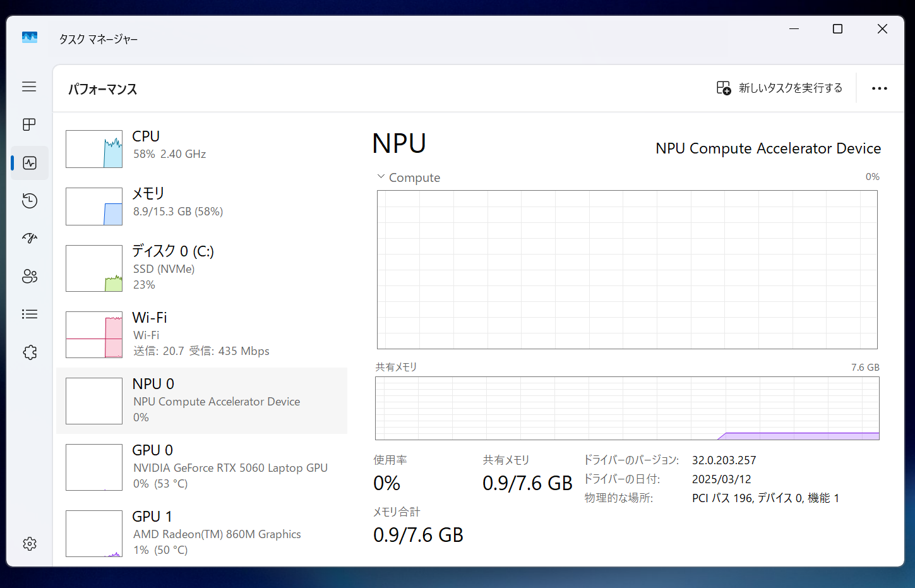Open the hamburger navigation menu
The width and height of the screenshot is (915, 588).
[29, 87]
